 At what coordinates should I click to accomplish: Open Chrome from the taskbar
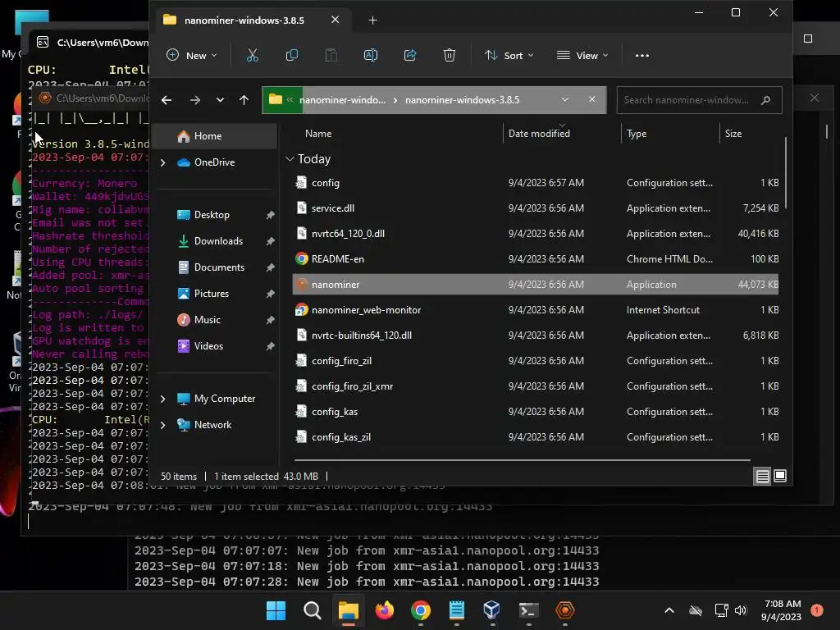(x=421, y=610)
